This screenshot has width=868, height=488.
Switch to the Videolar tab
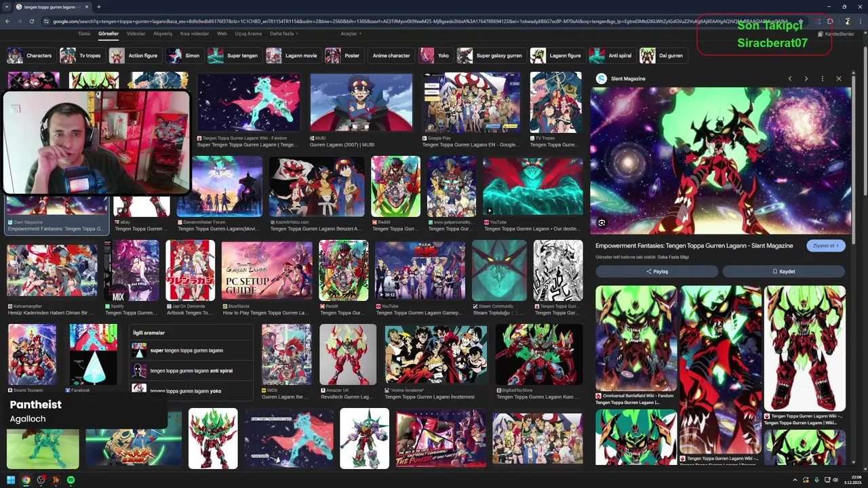136,33
